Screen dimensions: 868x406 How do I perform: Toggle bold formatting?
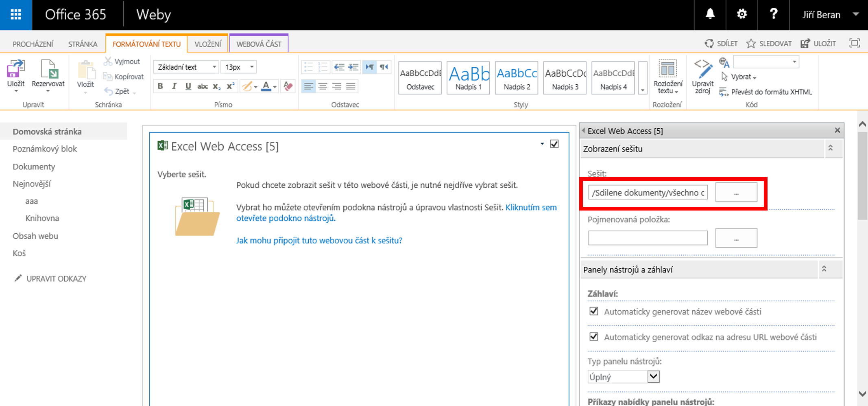click(x=160, y=86)
